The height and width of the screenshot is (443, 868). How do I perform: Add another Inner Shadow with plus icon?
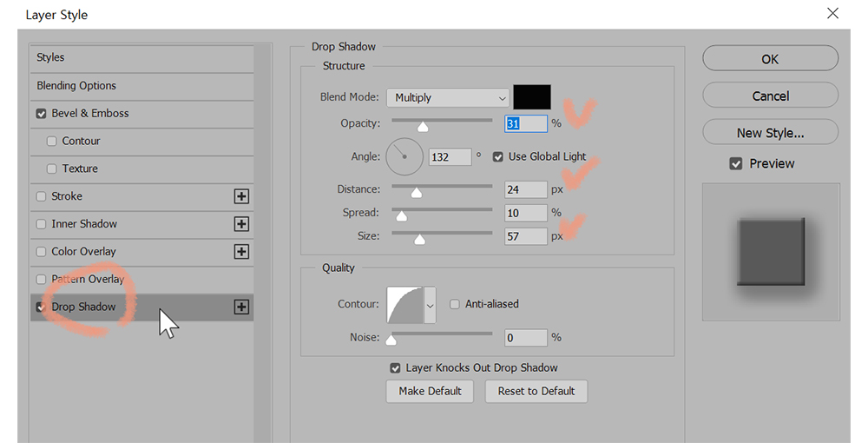(x=241, y=224)
